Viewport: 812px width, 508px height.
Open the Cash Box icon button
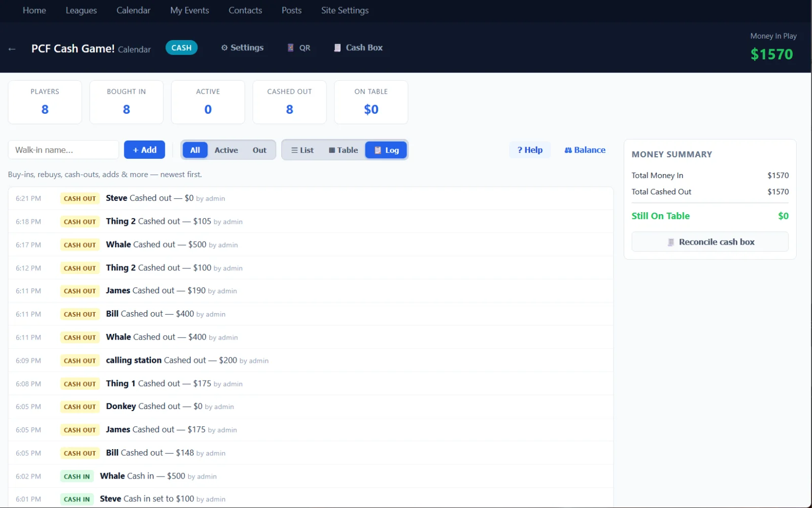[358, 48]
